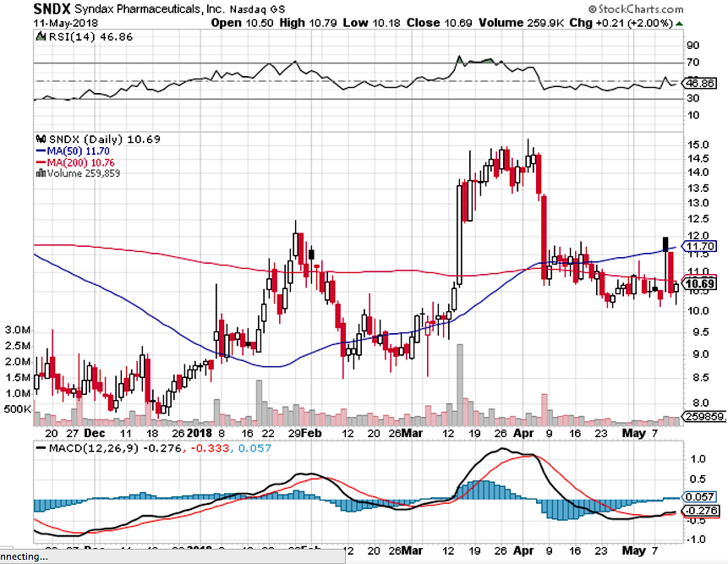Viewport: 728px width, 564px height.
Task: Click the blue MA(50) legend line swatch
Action: point(41,151)
